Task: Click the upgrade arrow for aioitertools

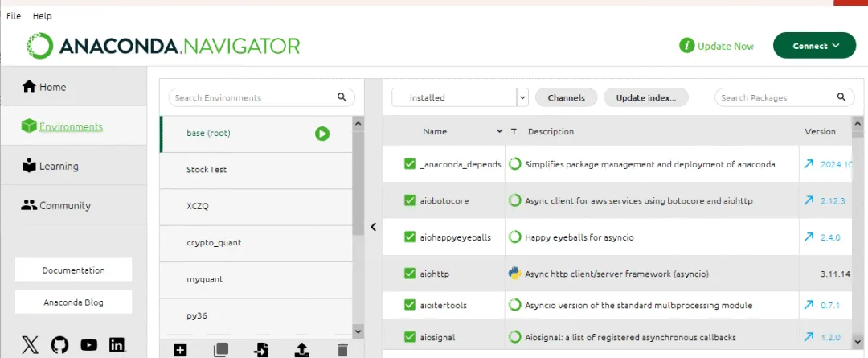Action: tap(809, 305)
